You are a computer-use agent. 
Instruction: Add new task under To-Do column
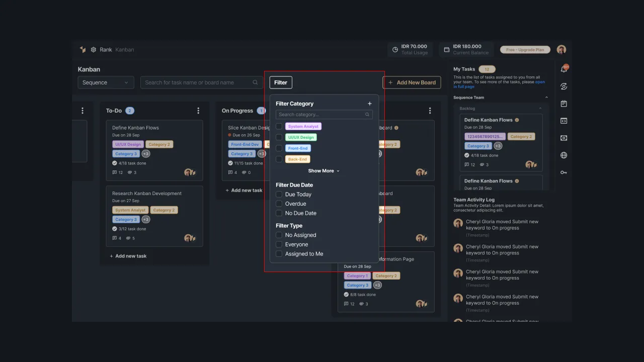[x=128, y=256]
